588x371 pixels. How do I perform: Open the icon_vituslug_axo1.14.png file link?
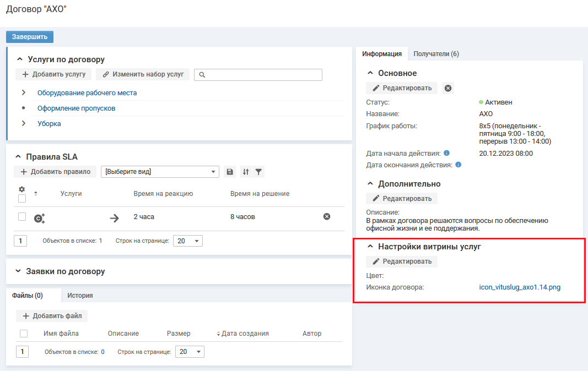coord(520,287)
